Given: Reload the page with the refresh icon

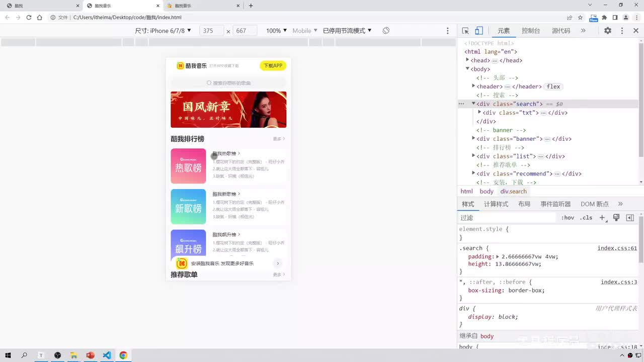Looking at the screenshot, I should (29, 17).
